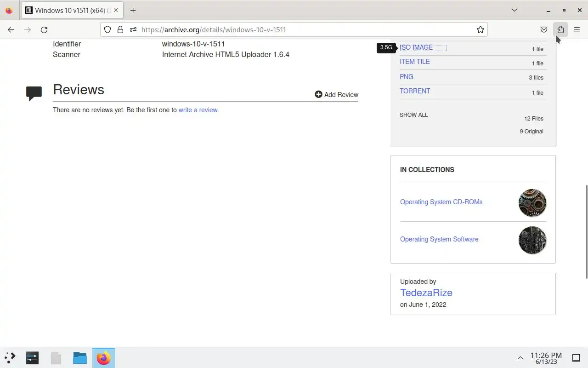Viewport: 588px width, 368px height.
Task: Click the Add Review button
Action: point(336,94)
